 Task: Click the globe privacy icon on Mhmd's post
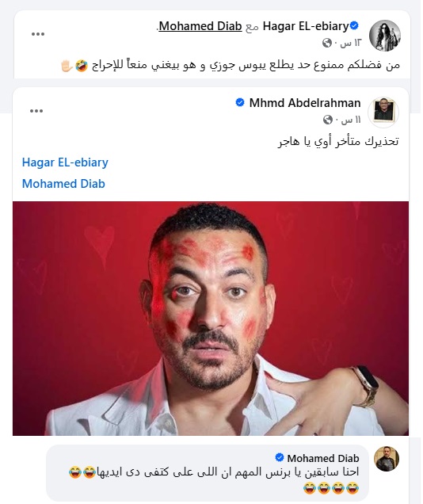pyautogui.click(x=328, y=120)
